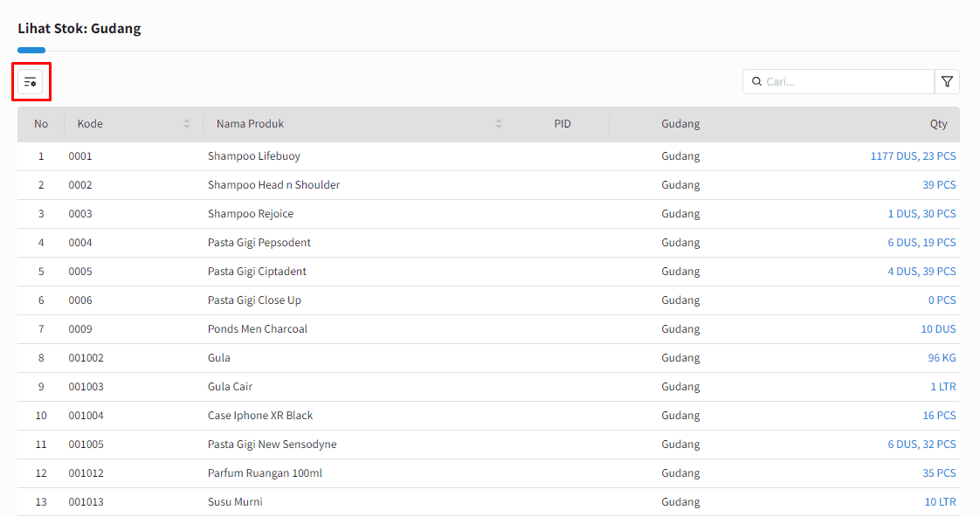Screen dimensions: 980x517
Task: Sort by Kode column arrows
Action: pyautogui.click(x=186, y=124)
